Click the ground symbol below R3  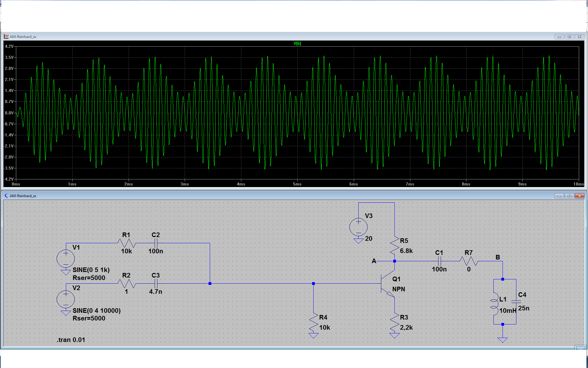pyautogui.click(x=394, y=335)
